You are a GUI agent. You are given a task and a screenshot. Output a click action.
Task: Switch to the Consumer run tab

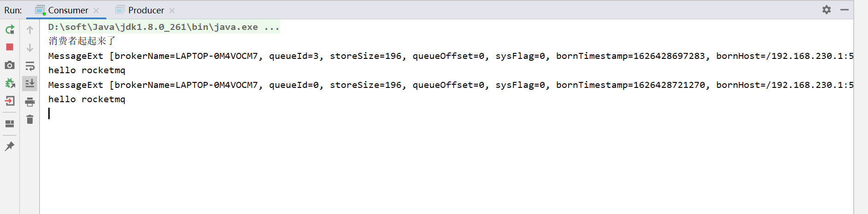tap(68, 10)
